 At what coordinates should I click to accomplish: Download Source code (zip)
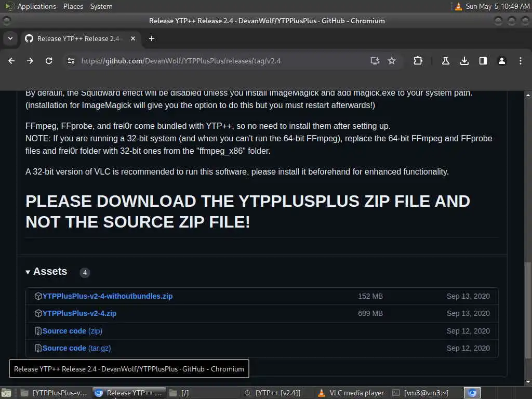pos(72,331)
